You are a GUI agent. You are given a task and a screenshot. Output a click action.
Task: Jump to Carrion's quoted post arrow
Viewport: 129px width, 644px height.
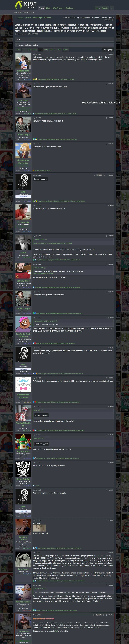coord(45,268)
